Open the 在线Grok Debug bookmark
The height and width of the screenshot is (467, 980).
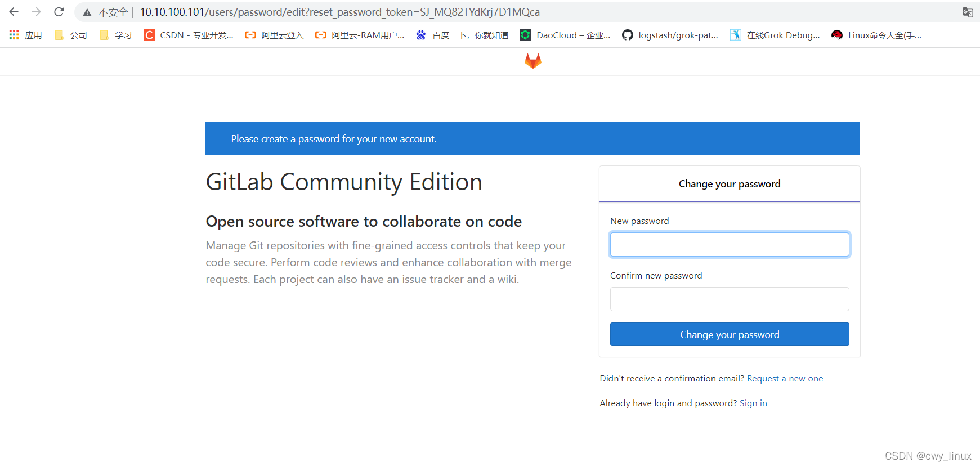point(775,35)
